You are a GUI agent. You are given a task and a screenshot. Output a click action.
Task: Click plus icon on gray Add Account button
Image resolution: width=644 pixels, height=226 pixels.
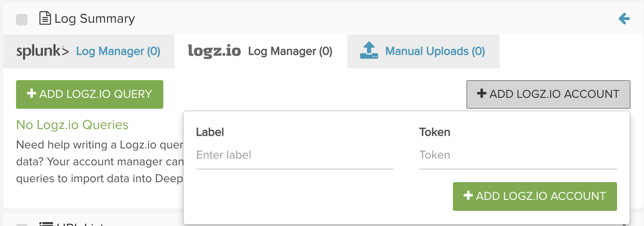tap(482, 94)
